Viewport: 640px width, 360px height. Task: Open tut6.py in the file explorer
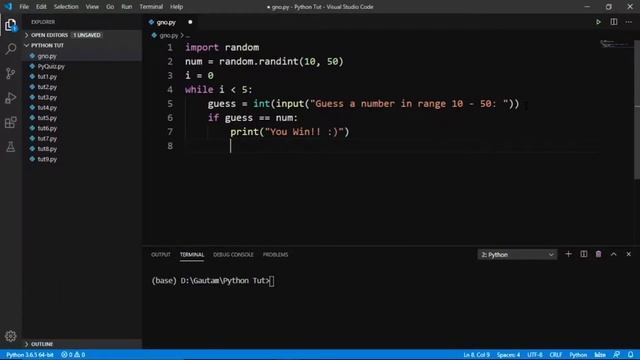(82, 128)
